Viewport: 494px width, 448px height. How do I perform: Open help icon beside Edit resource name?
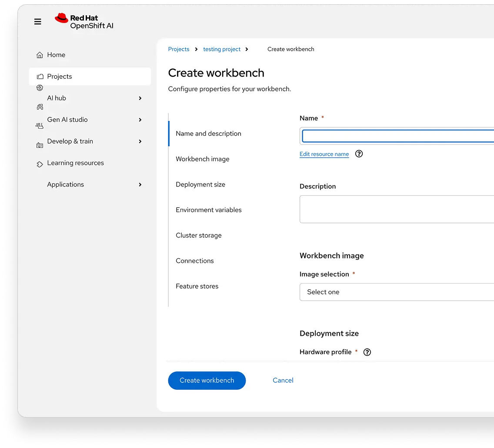click(359, 154)
